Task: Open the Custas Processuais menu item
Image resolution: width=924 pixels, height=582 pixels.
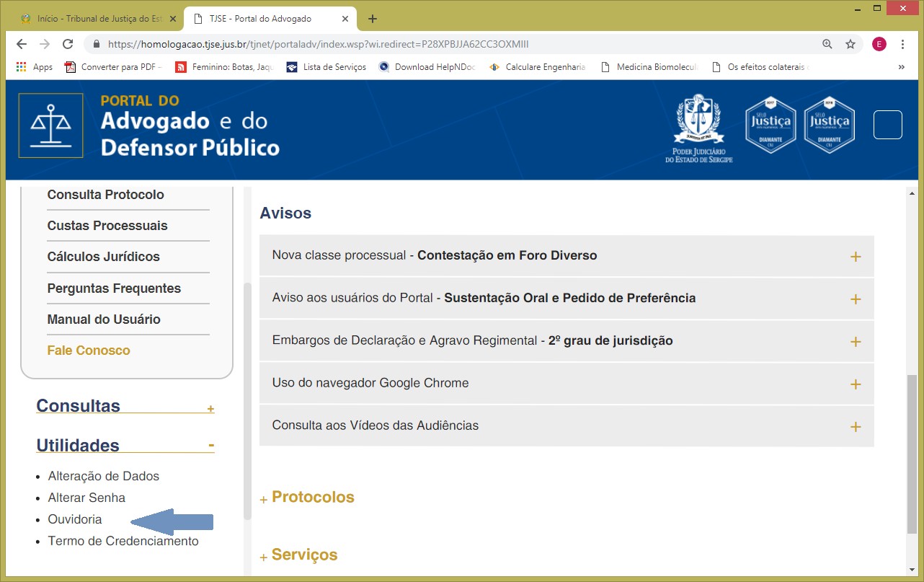Action: pos(107,226)
